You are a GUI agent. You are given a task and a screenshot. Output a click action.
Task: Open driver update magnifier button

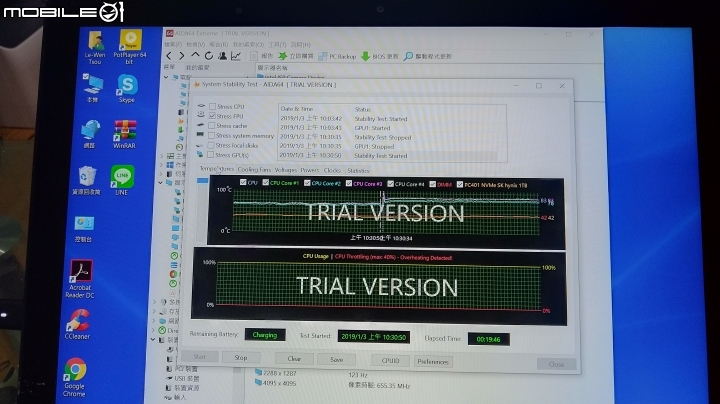[428, 56]
